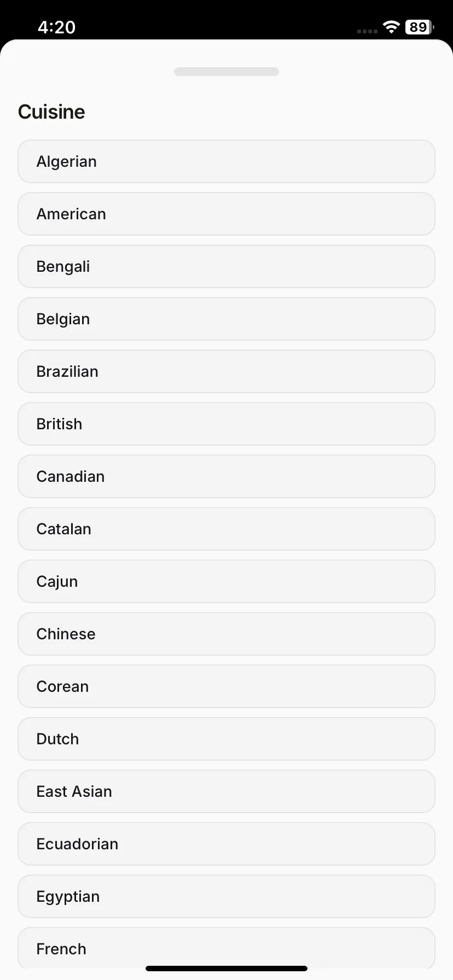Select Chinese cuisine
The height and width of the screenshot is (980, 453).
(226, 634)
